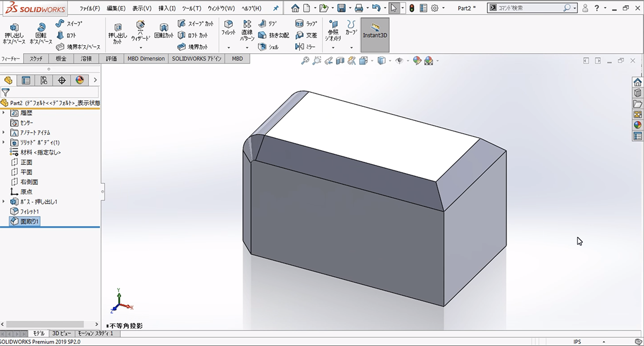Open the Section View tool
This screenshot has width=644, height=346.
[341, 60]
